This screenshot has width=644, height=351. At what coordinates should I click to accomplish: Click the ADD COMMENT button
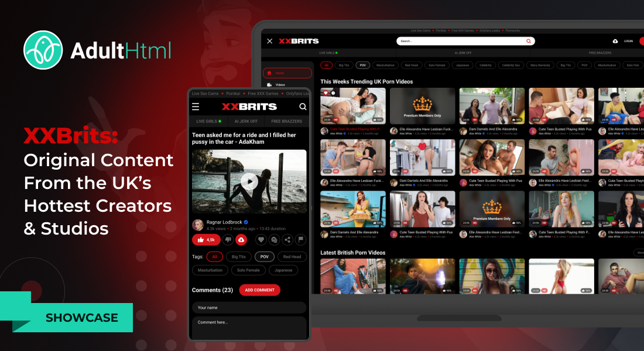click(259, 290)
